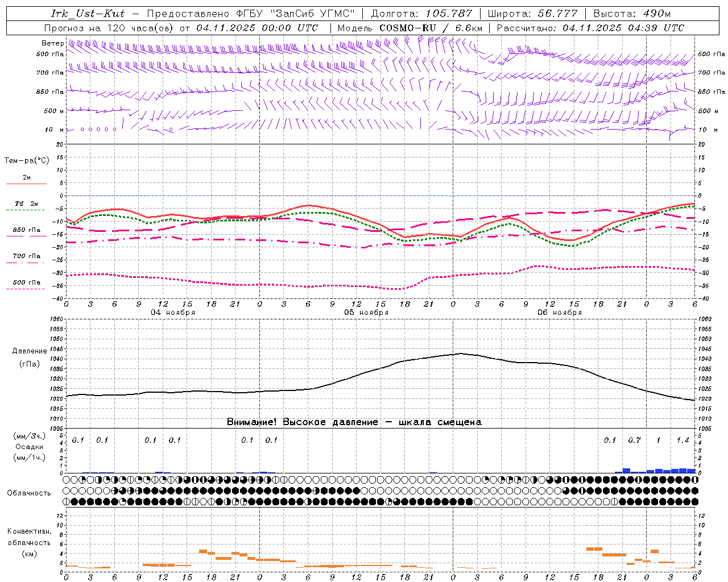Click the Высота: 490м elevation text
The height and width of the screenshot is (582, 728).
tap(632, 14)
